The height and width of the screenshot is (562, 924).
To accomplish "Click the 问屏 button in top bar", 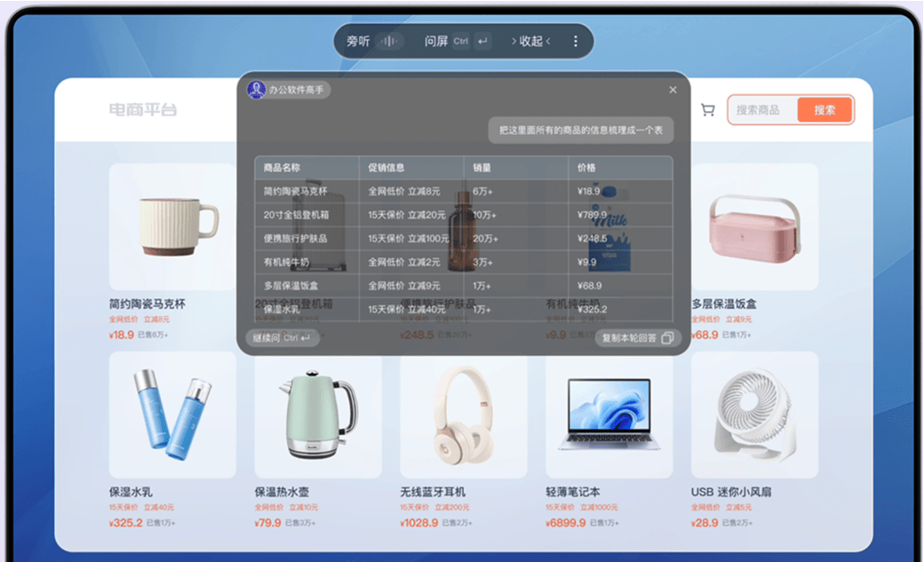I will pos(436,41).
